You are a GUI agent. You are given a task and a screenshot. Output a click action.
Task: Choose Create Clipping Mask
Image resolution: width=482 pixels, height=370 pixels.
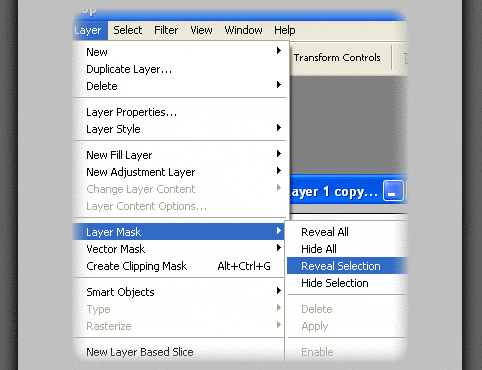coord(179,266)
